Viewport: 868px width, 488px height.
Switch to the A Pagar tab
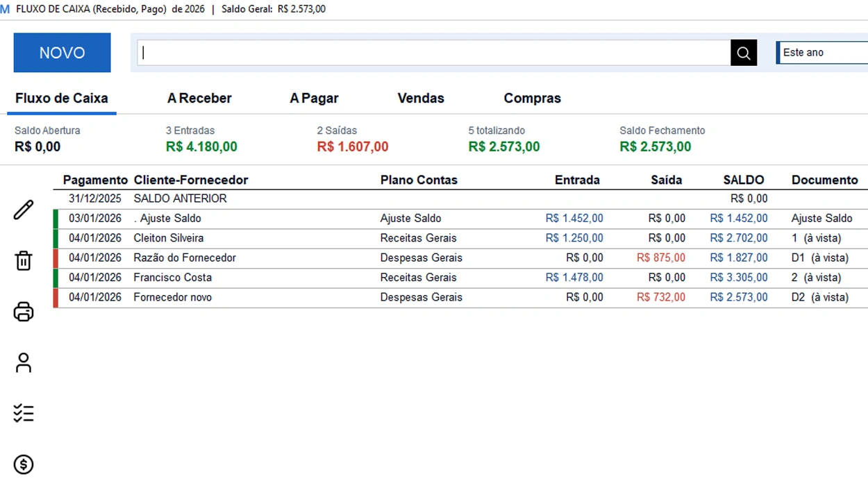click(313, 98)
